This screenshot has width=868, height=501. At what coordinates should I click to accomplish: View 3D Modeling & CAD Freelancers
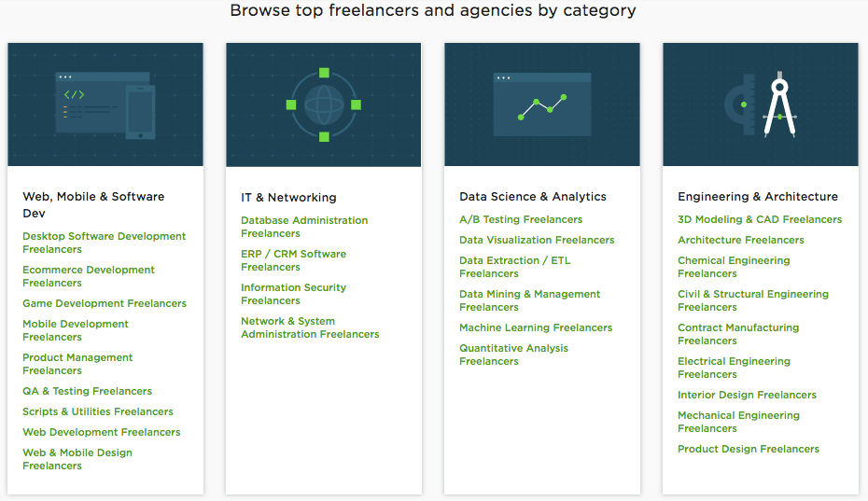pyautogui.click(x=760, y=220)
